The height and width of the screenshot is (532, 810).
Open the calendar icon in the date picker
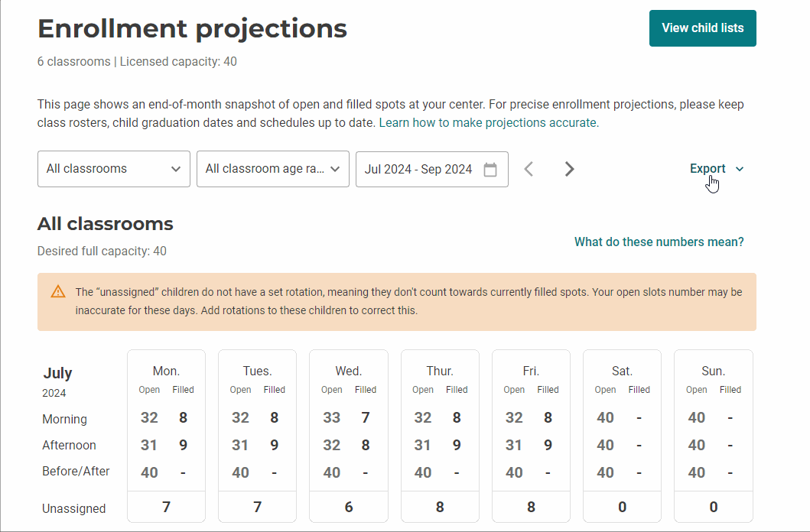490,169
